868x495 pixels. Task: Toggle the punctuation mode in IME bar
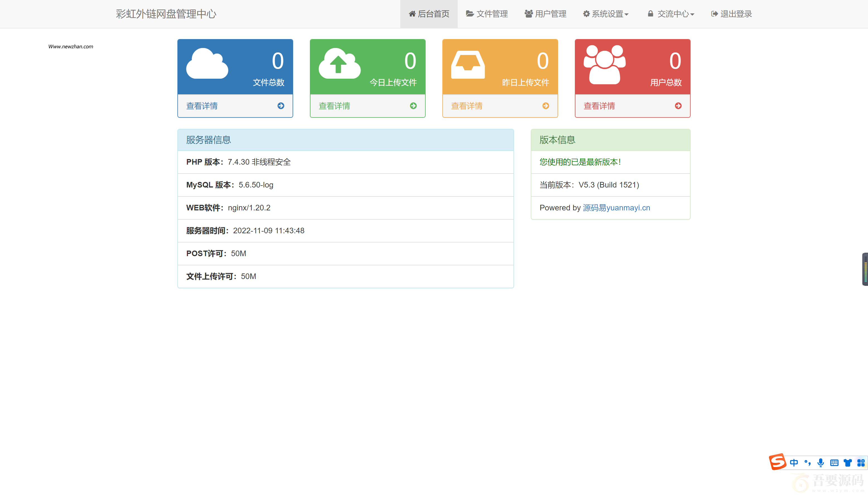807,463
